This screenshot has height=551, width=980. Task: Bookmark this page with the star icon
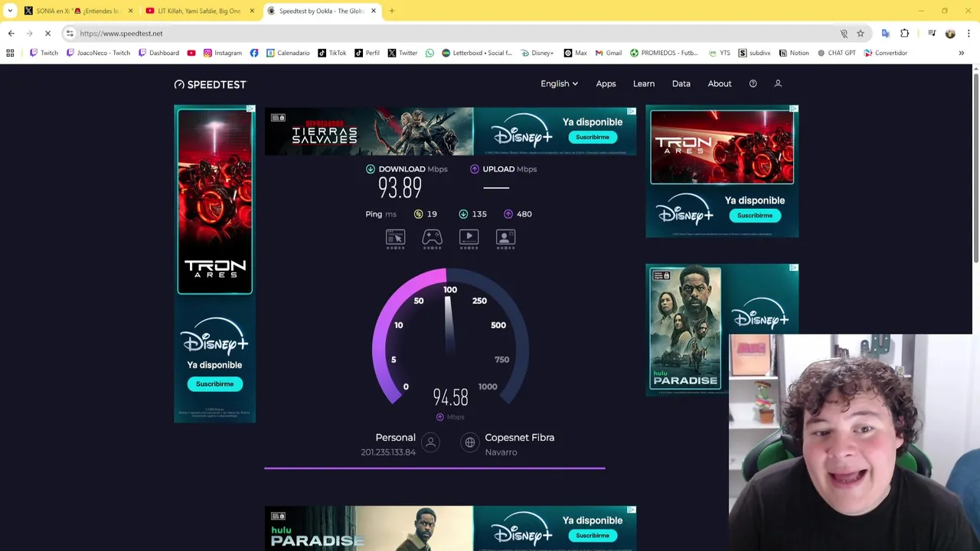tap(861, 34)
